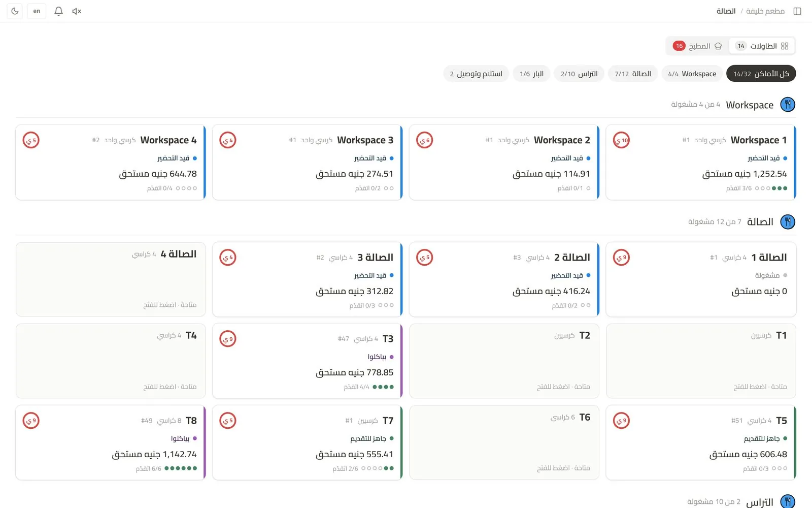Toggle dark mode moon icon
Screen dimensions: 812x508
[x=15, y=11]
